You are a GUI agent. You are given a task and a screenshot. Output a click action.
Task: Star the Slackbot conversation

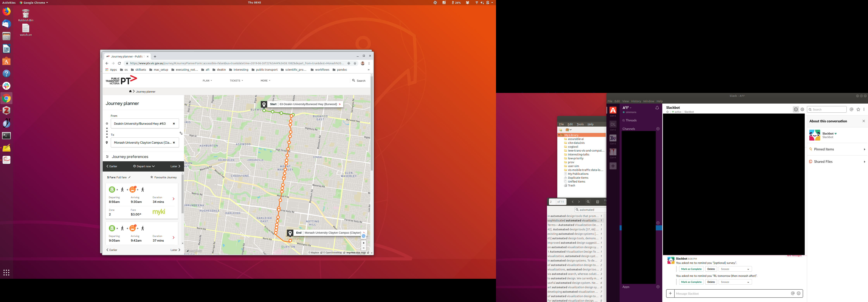coord(667,112)
